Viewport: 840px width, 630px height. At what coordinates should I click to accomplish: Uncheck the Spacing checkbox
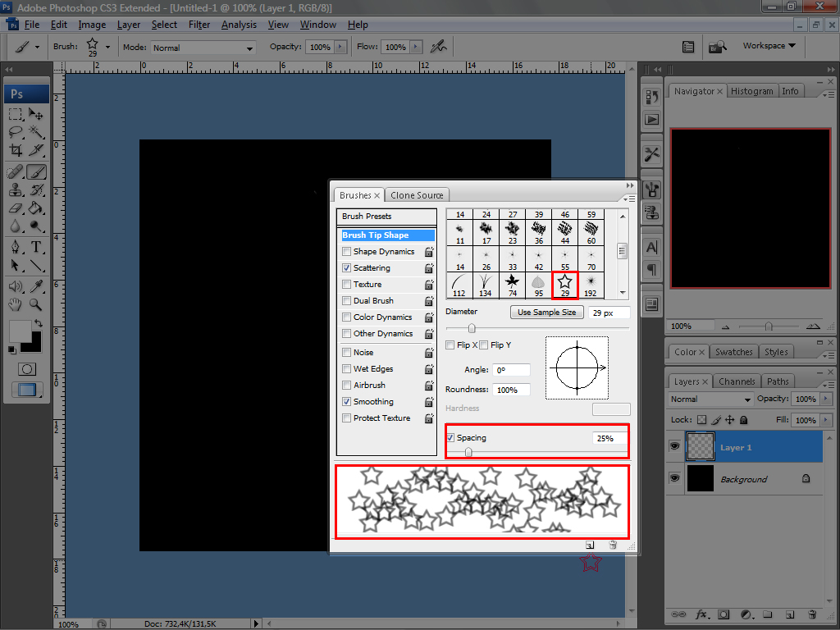click(x=451, y=438)
